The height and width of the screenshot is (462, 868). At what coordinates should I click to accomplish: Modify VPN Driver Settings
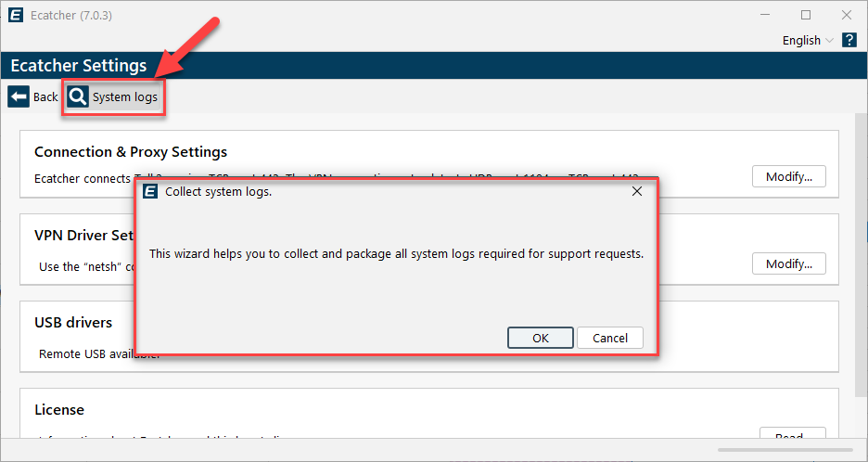tap(789, 263)
